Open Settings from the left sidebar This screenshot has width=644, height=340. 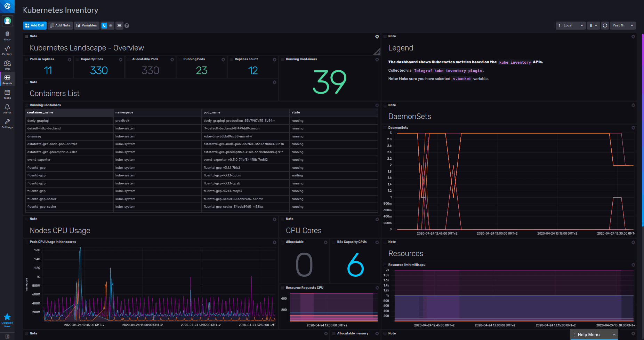pyautogui.click(x=7, y=123)
